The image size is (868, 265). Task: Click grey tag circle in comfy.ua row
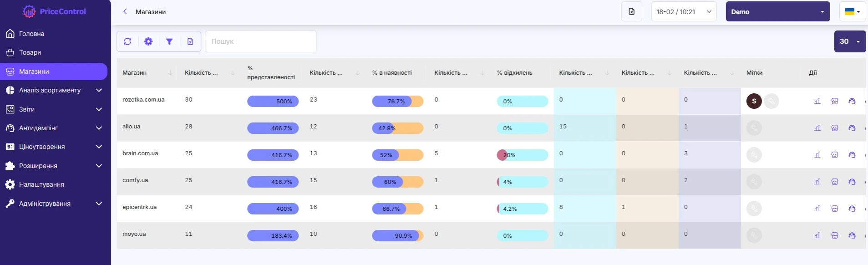(x=754, y=182)
